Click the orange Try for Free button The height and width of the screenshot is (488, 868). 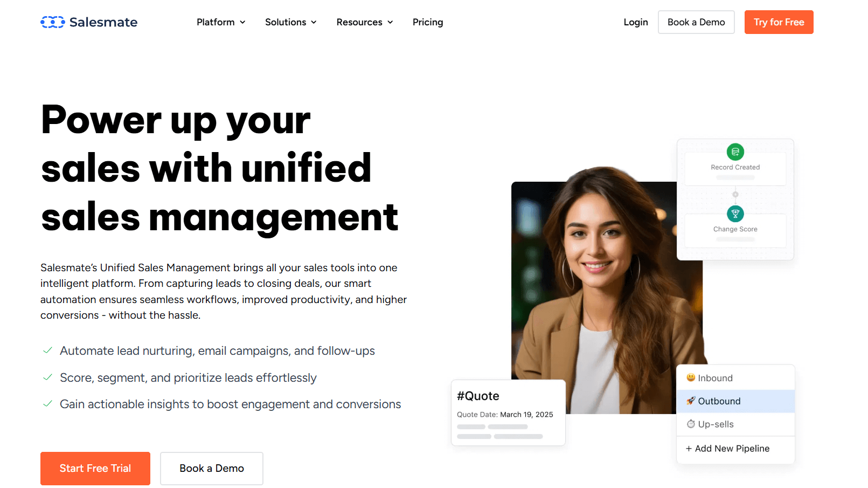point(779,22)
